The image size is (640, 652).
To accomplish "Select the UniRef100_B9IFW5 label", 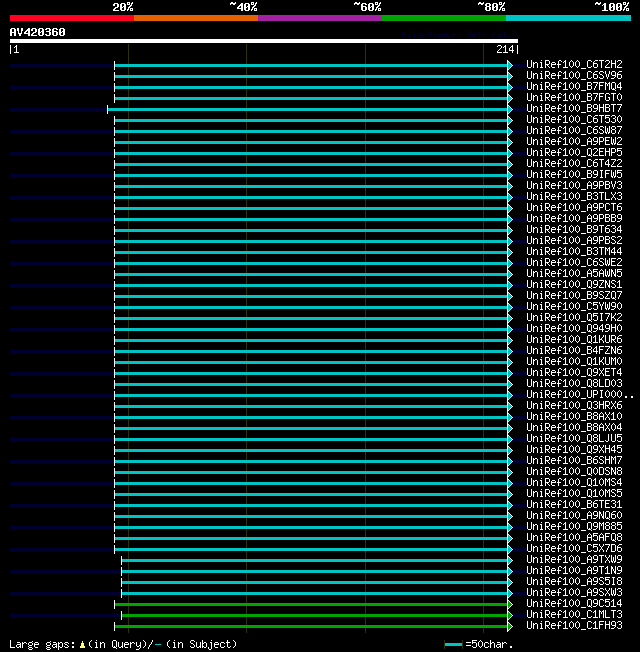I will 574,174.
